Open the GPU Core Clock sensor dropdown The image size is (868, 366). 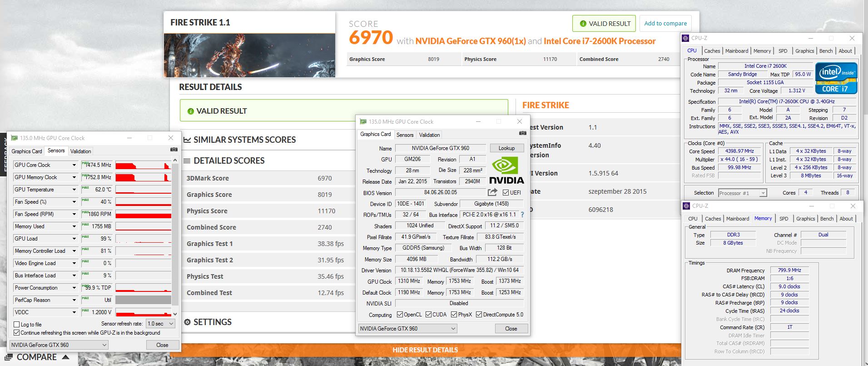[x=74, y=165]
